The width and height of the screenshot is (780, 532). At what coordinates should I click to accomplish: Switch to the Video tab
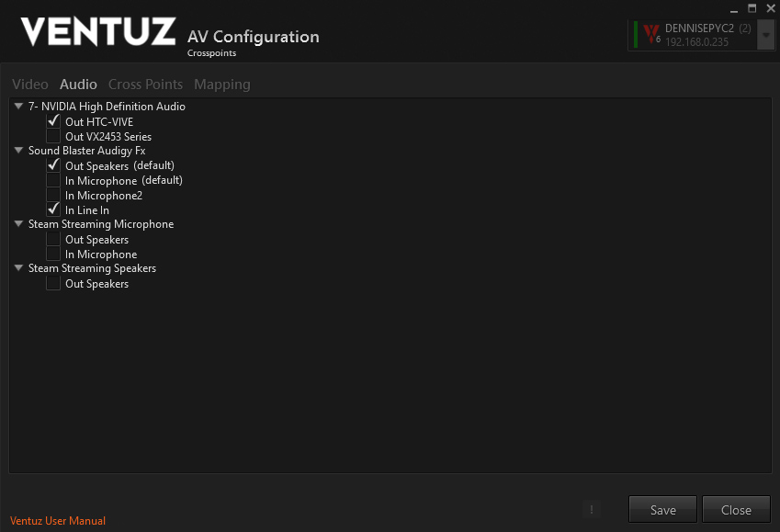[x=30, y=85]
